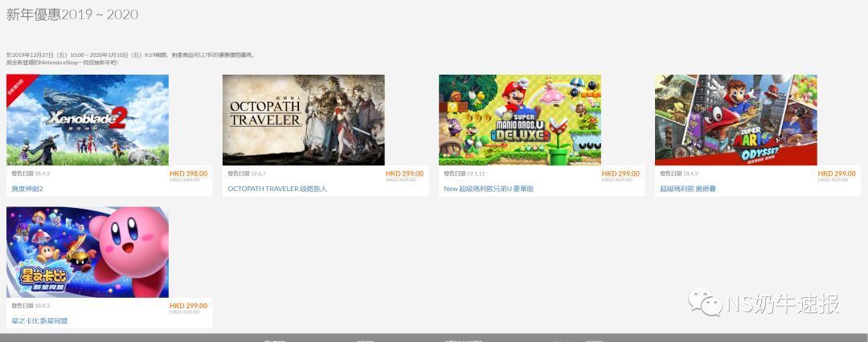Click the New 超級瑪利歐兄弟U 豪華版 link

[x=489, y=189]
